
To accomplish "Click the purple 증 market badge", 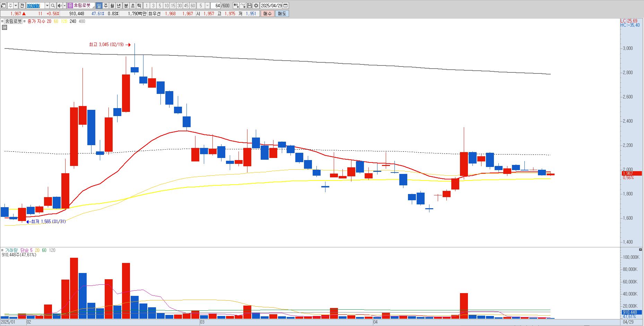I will pos(70,6).
